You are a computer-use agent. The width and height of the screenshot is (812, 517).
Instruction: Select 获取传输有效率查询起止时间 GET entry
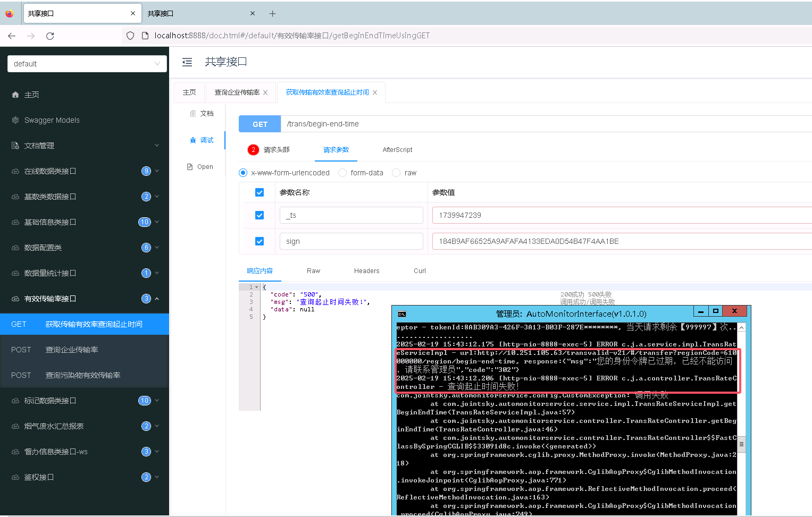coord(85,324)
